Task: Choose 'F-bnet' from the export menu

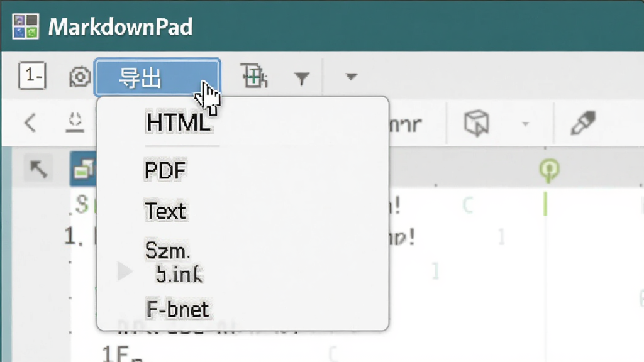Action: point(177,309)
